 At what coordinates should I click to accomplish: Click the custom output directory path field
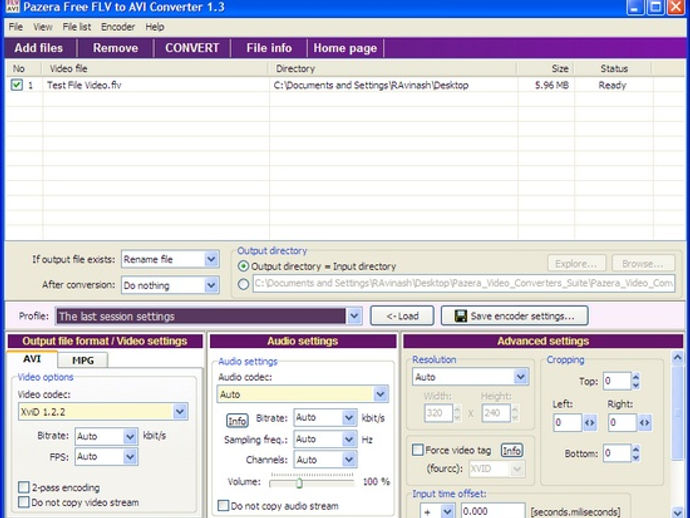click(x=463, y=283)
